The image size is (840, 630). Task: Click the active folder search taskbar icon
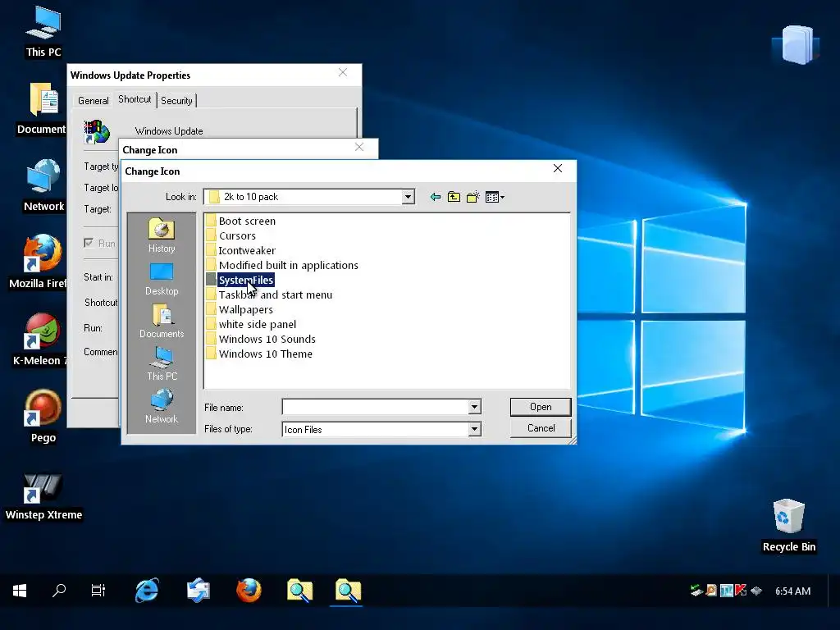348,591
